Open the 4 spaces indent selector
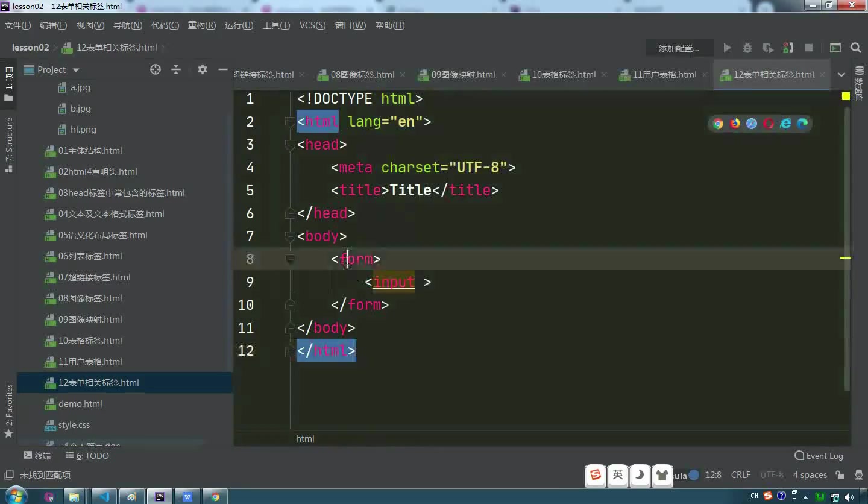Viewport: 868px width, 504px height. tap(810, 475)
